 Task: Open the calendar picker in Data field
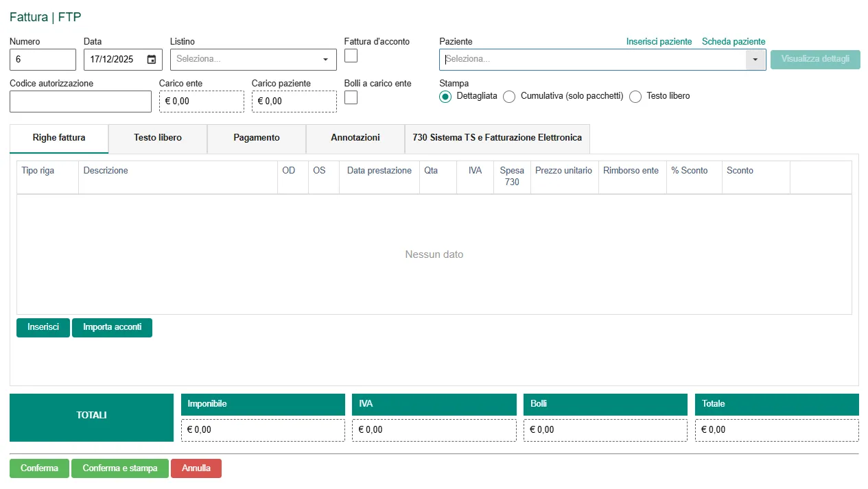click(x=152, y=60)
